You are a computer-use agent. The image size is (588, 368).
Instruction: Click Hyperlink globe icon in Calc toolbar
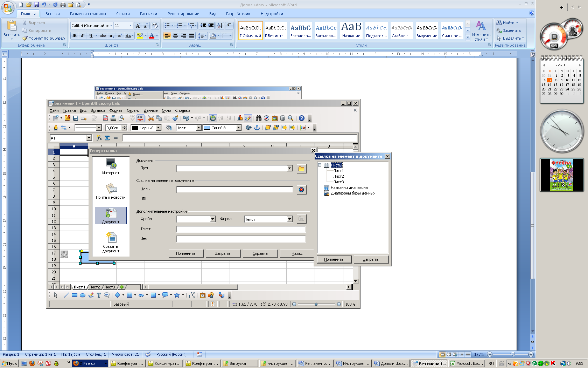pos(213,118)
